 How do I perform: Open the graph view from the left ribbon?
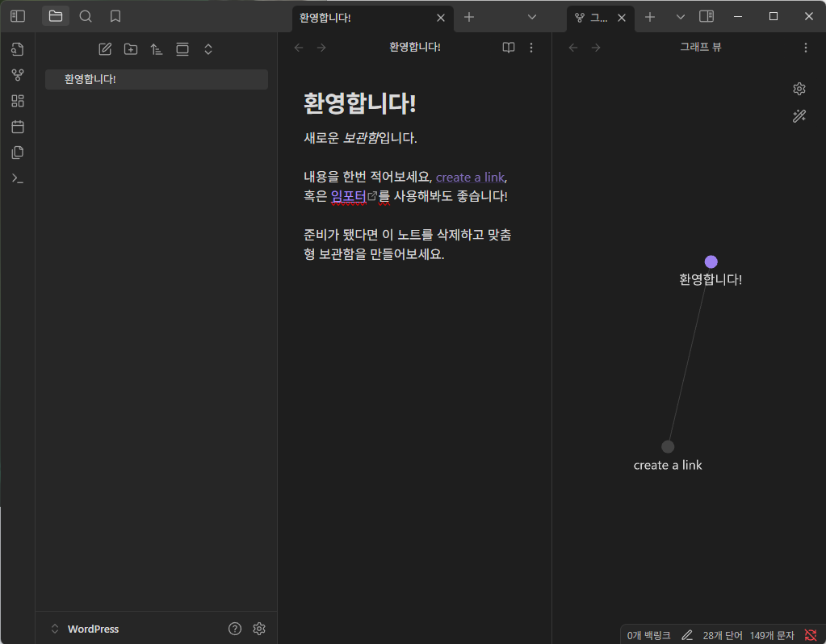pyautogui.click(x=17, y=74)
